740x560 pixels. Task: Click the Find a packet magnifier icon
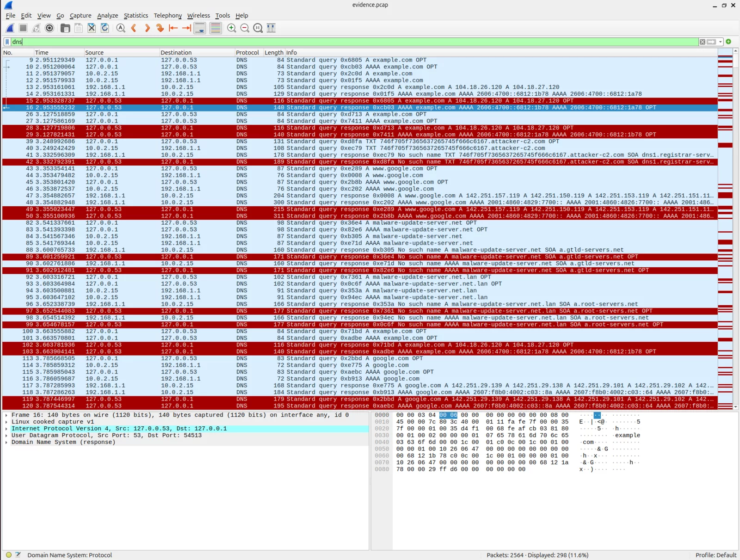pyautogui.click(x=121, y=28)
